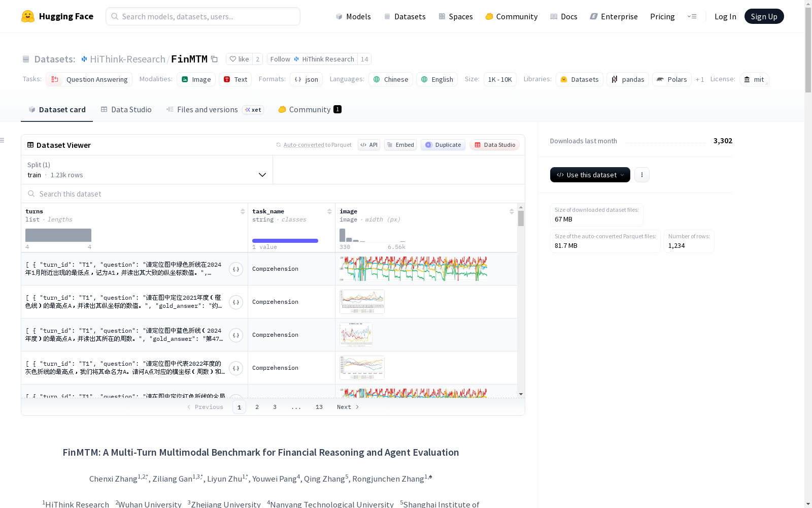Filter by Chinese language tag
The width and height of the screenshot is (812, 508).
click(391, 79)
